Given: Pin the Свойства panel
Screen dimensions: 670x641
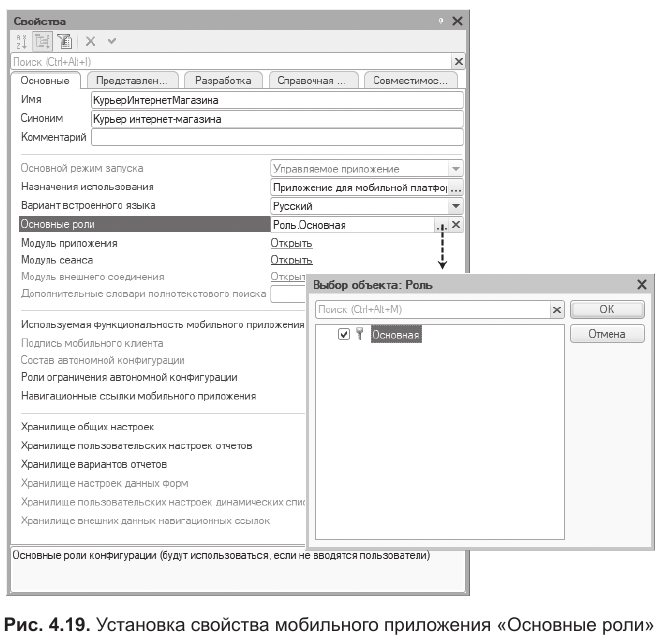Looking at the screenshot, I should (441, 21).
